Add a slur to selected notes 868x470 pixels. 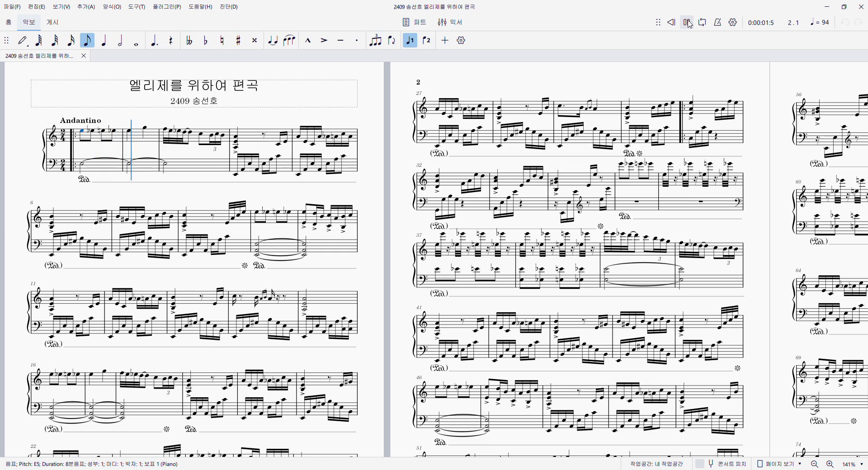(289, 40)
